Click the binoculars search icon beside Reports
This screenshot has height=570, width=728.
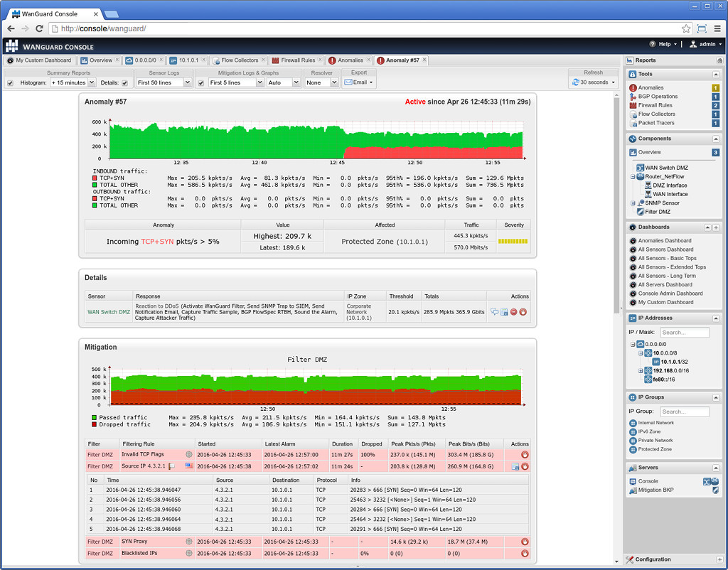(x=719, y=60)
